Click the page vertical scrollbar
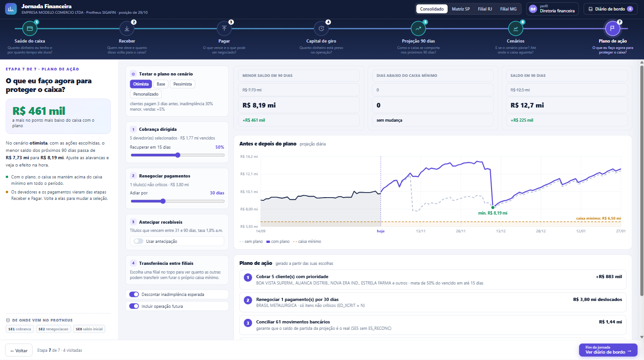Image resolution: width=644 pixels, height=360 pixels. (641, 181)
